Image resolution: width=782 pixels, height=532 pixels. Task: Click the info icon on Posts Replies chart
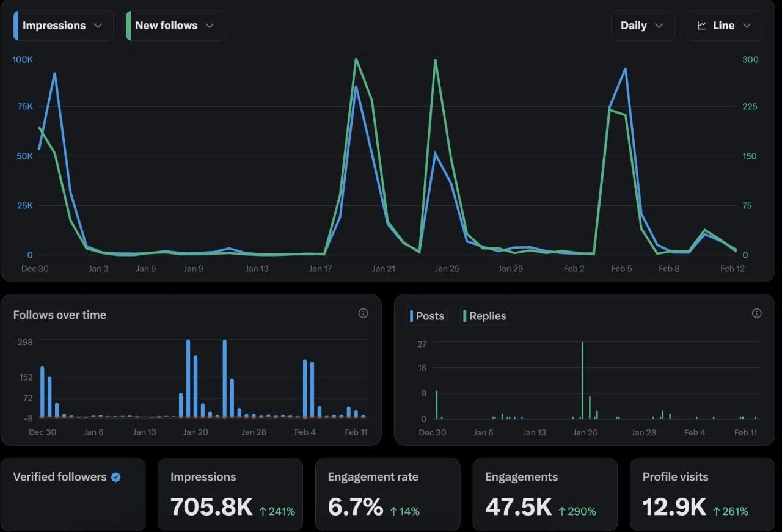point(757,313)
